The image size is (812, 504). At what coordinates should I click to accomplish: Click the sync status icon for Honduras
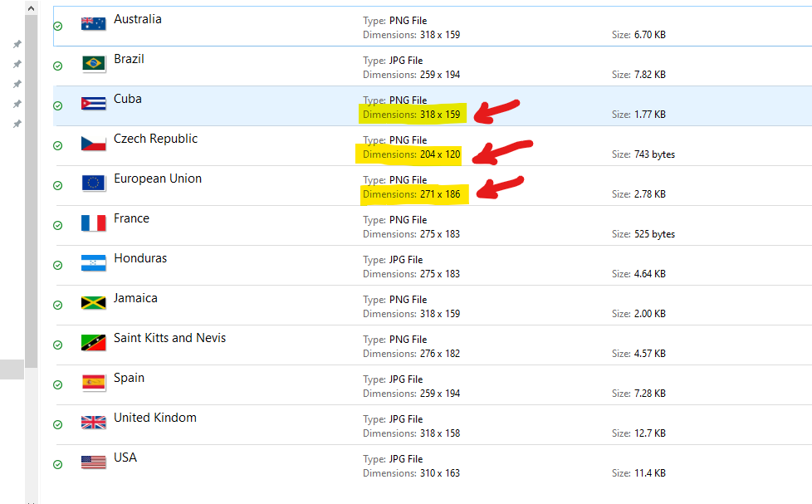click(x=58, y=265)
